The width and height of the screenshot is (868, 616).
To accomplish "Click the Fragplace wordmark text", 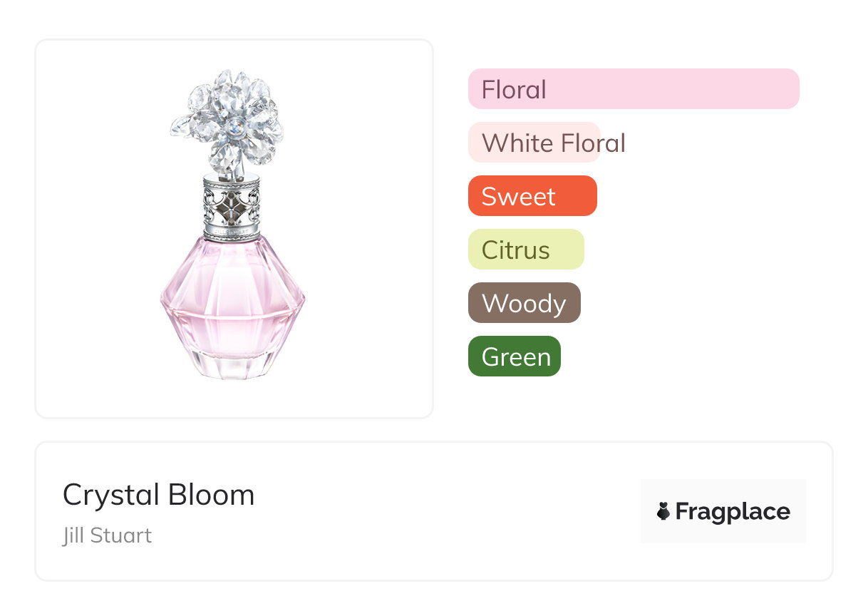I will pyautogui.click(x=733, y=512).
